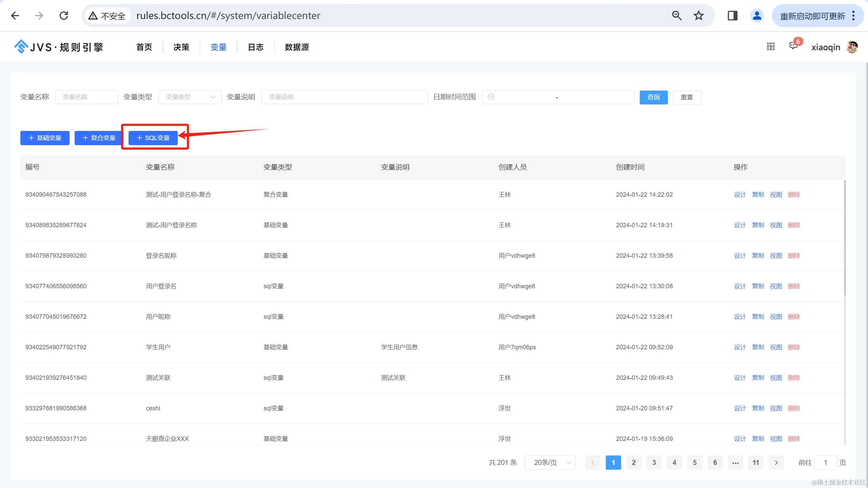868x488 pixels.
Task: Jump to page 11 in pagination
Action: tap(755, 463)
